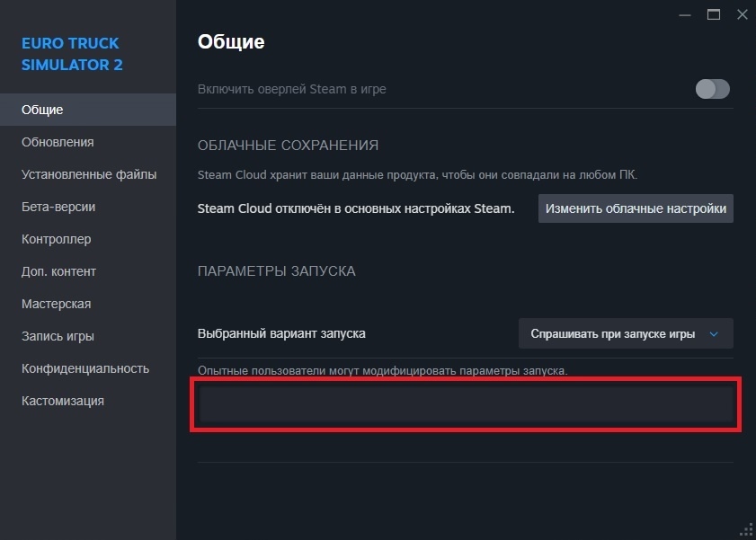Click the blue chevron in the launch option dropdown
The height and width of the screenshot is (540, 756).
715,333
